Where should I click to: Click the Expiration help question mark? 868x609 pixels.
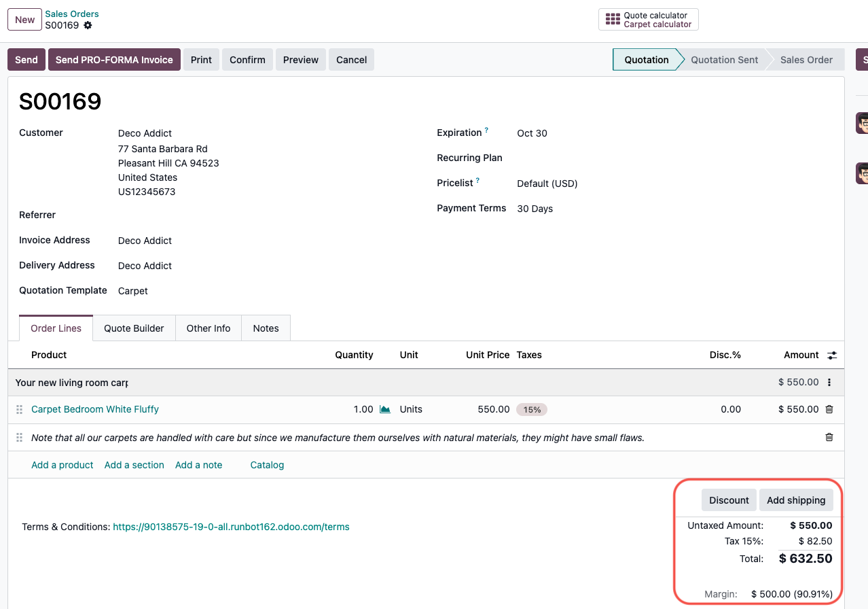click(x=486, y=130)
